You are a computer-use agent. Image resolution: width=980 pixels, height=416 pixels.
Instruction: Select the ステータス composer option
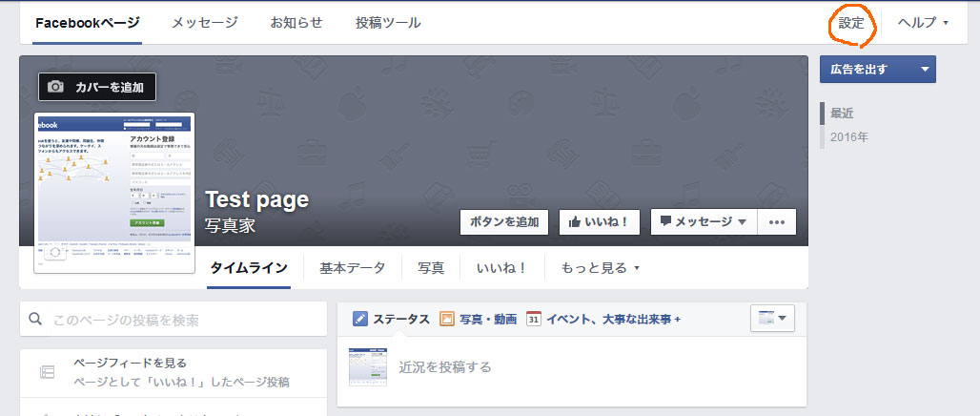(x=391, y=319)
